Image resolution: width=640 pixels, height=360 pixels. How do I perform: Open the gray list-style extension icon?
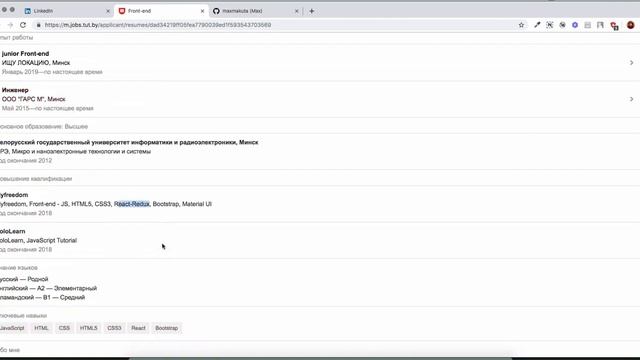(587, 25)
